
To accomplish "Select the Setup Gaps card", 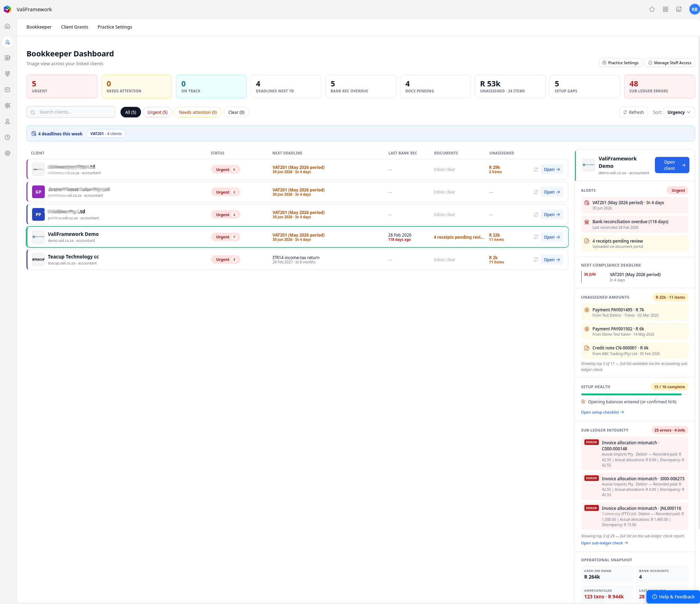I will click(x=585, y=86).
